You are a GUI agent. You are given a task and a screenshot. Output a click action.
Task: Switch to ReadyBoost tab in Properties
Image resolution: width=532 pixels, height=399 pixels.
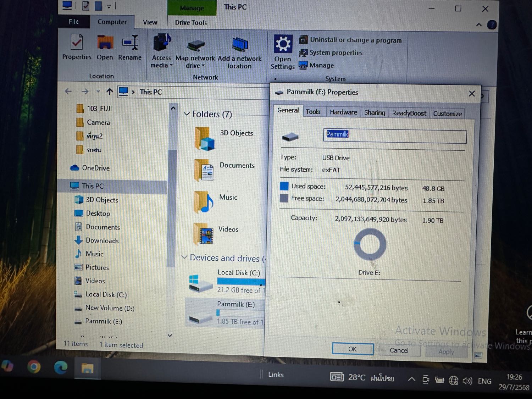[409, 113]
